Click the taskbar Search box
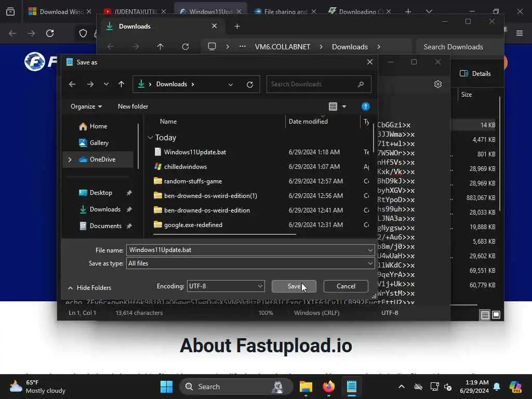The image size is (532, 399). [236, 387]
